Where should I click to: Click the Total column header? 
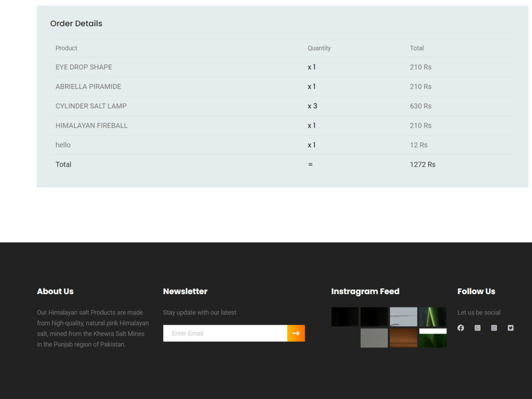tap(417, 48)
